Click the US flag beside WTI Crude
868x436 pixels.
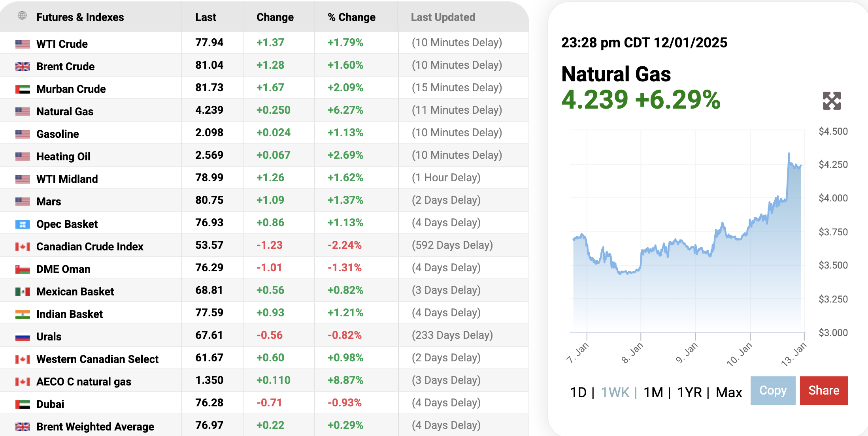(x=23, y=44)
